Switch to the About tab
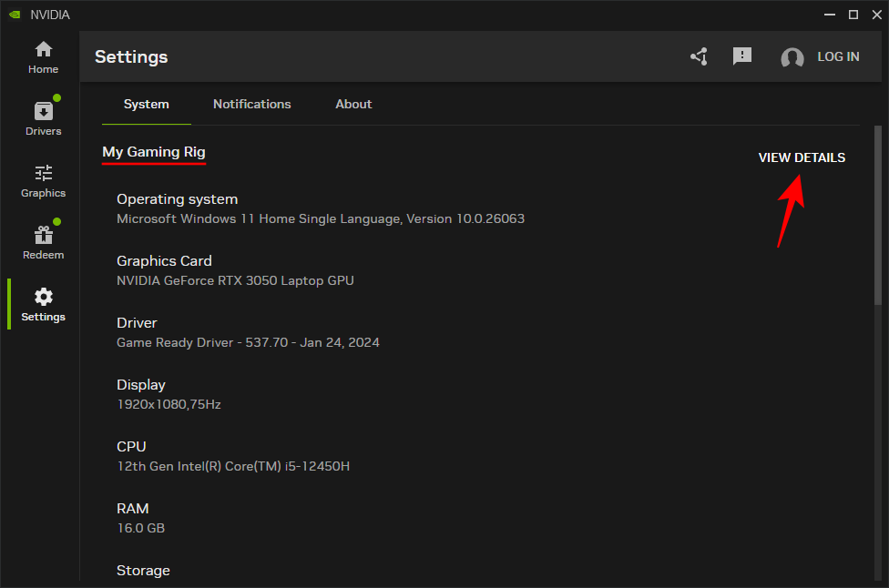This screenshot has width=889, height=588. (353, 105)
